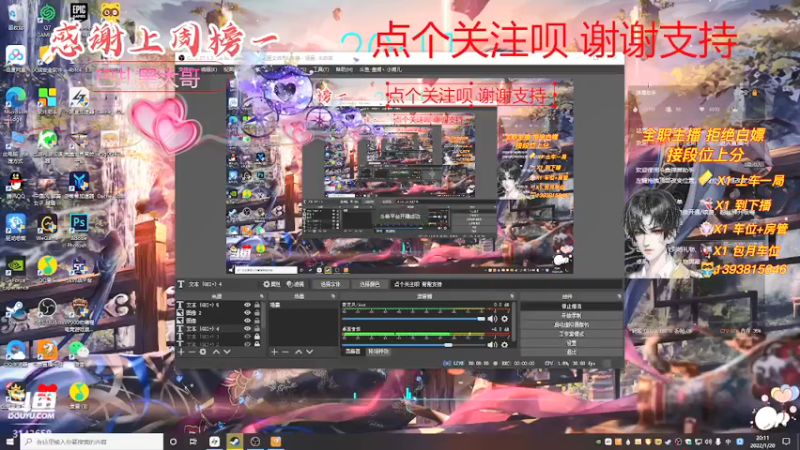This screenshot has height=450, width=800.
Task: Click the 选择颜色 color button
Action: 369,284
